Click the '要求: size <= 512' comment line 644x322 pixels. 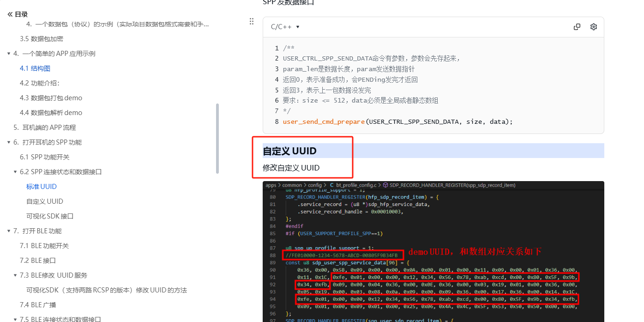pos(361,100)
